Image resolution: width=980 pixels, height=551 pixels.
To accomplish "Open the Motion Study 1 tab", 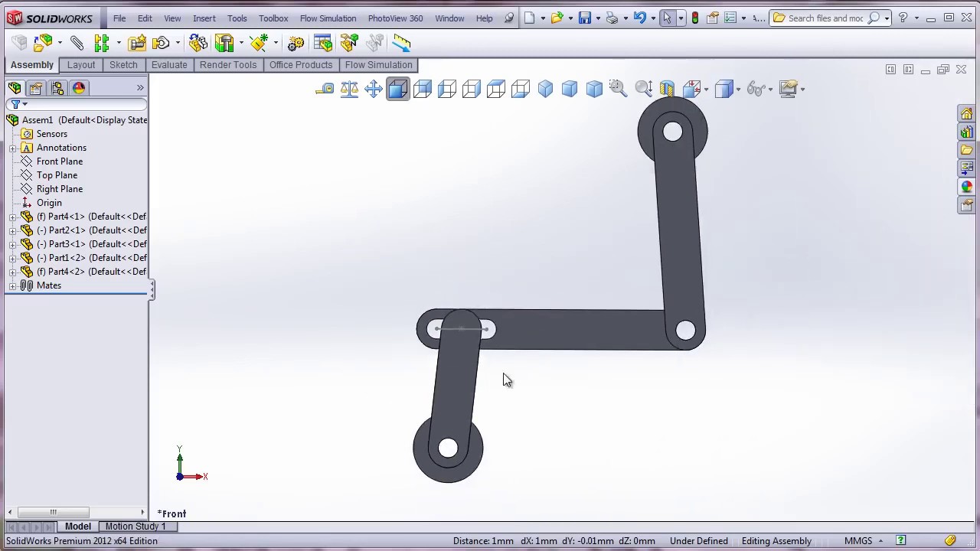I will click(x=136, y=527).
